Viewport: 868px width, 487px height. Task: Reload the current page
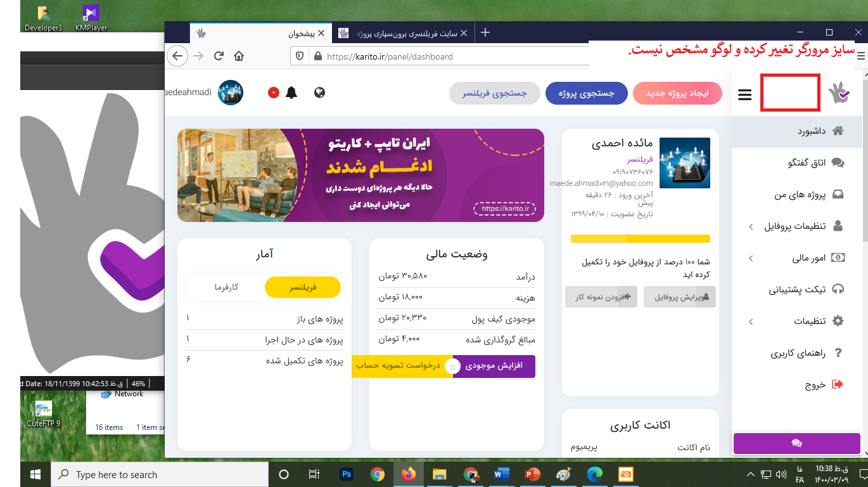click(x=219, y=56)
